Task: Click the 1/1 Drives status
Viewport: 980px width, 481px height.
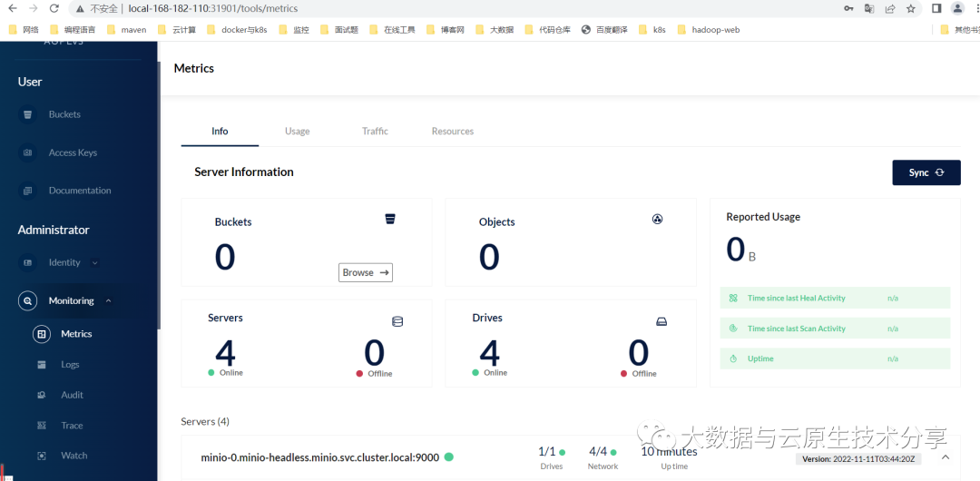Action: point(552,457)
